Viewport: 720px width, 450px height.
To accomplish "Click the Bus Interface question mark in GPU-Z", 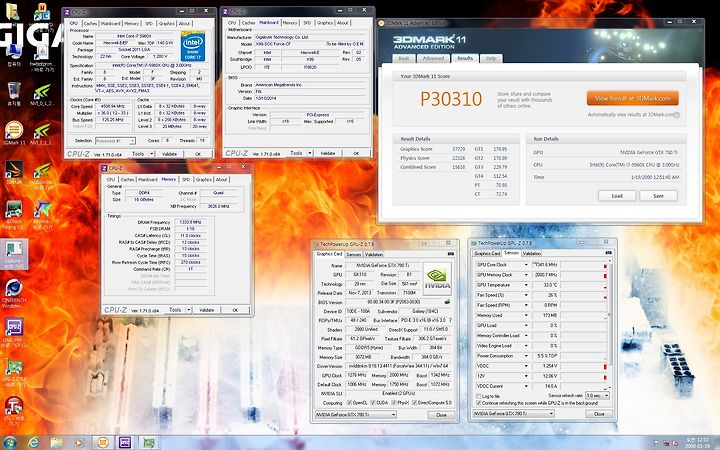I will point(450,320).
